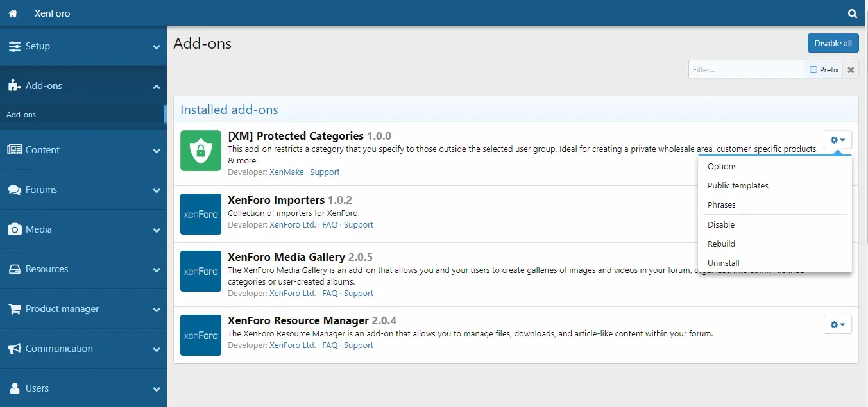Open XenForo Ltd. link under XenForo Importers
This screenshot has height=407, width=868.
(x=293, y=225)
